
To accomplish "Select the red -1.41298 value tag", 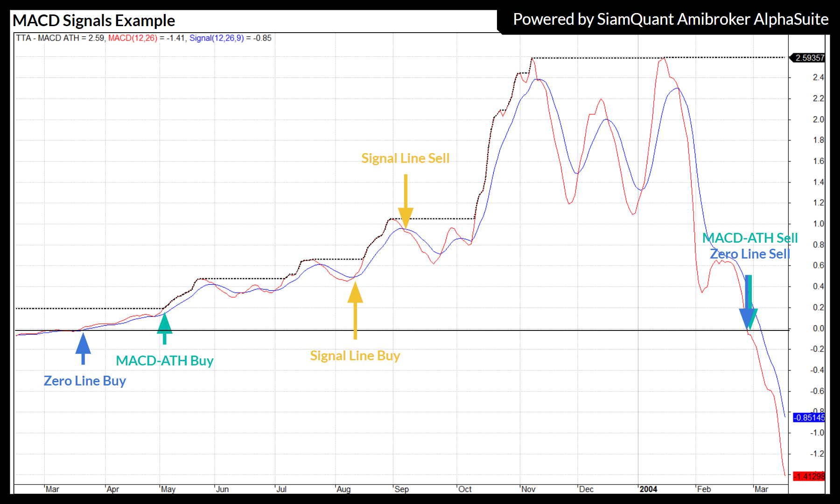I will pos(809,476).
